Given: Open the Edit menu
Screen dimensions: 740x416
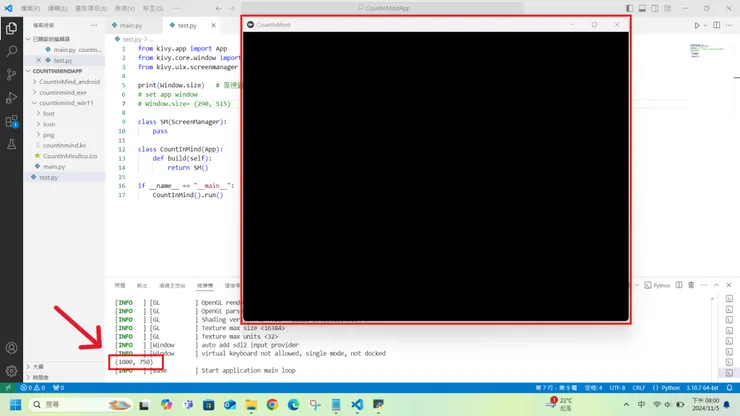Looking at the screenshot, I should (x=57, y=8).
